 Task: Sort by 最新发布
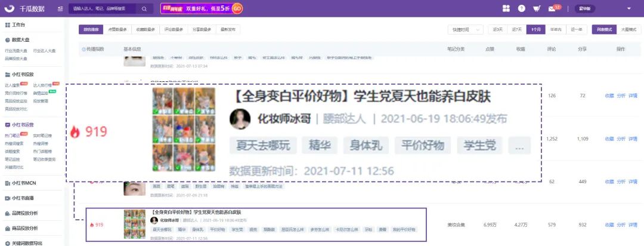click(x=228, y=30)
